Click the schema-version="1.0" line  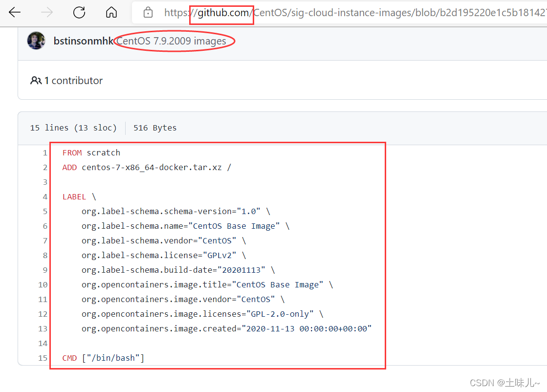pyautogui.click(x=176, y=211)
